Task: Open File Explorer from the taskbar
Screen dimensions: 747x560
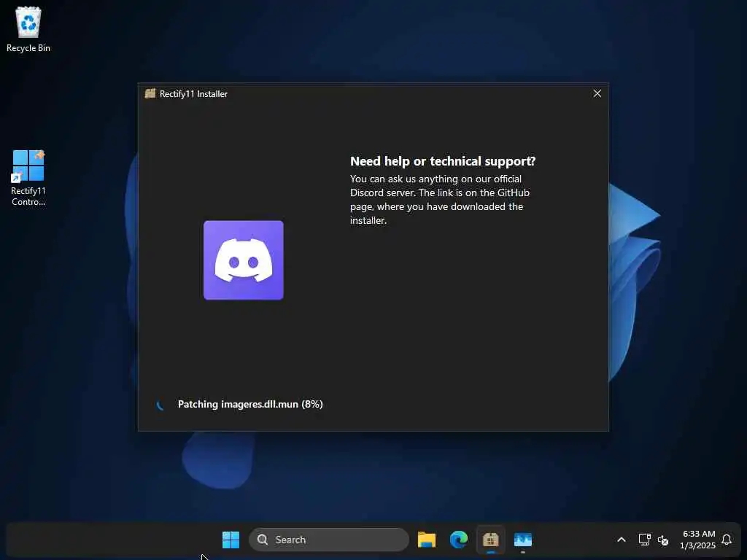Action: pos(426,540)
